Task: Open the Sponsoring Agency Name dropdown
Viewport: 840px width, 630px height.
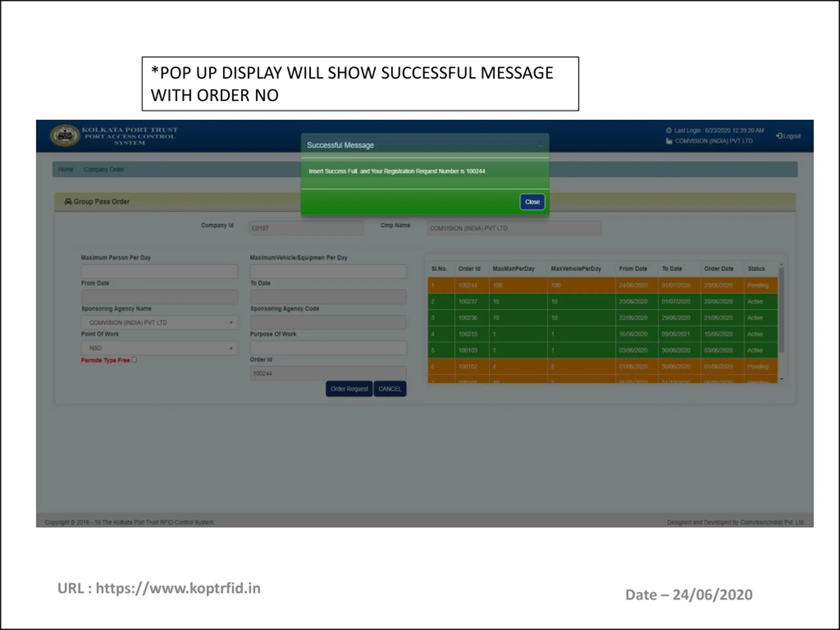Action: (159, 323)
